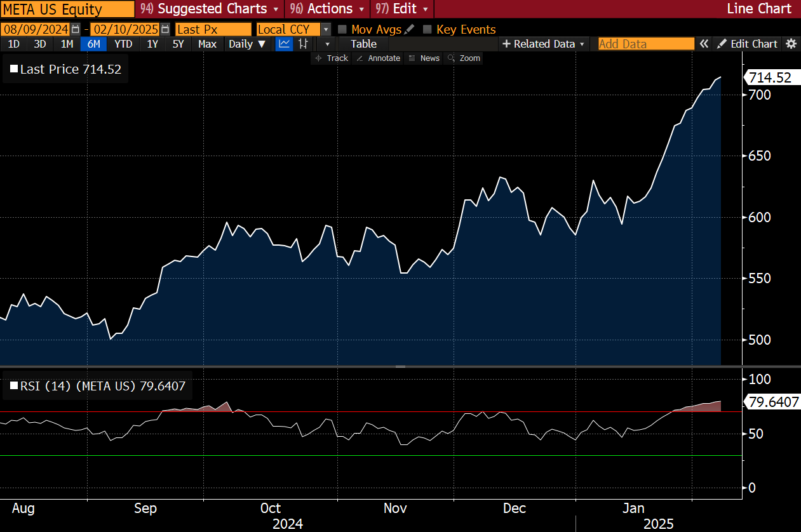Click the Edit Chart button

tap(747, 44)
